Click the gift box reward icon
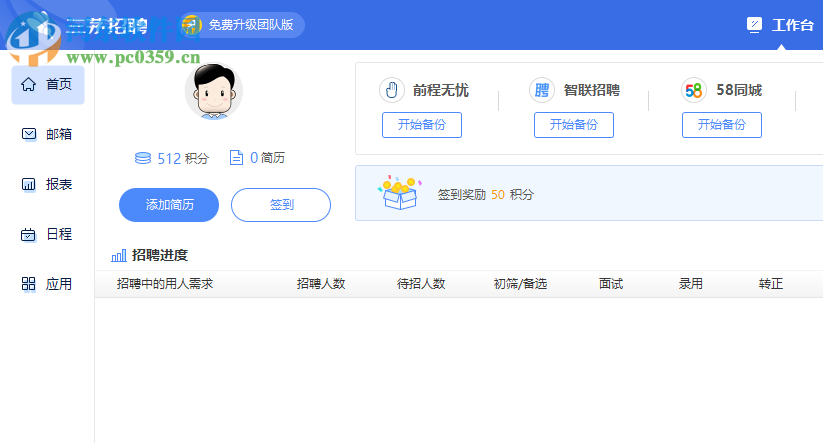The image size is (823, 443). click(399, 193)
